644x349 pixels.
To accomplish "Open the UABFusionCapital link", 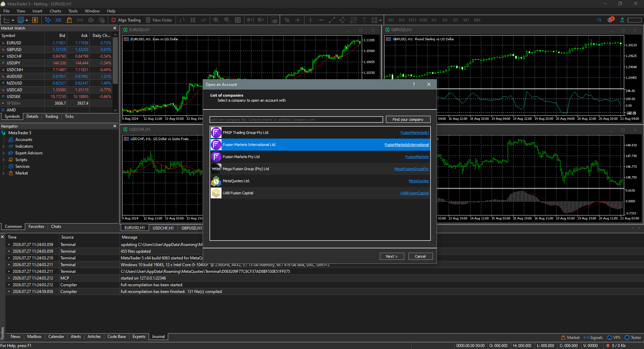I will click(x=414, y=193).
